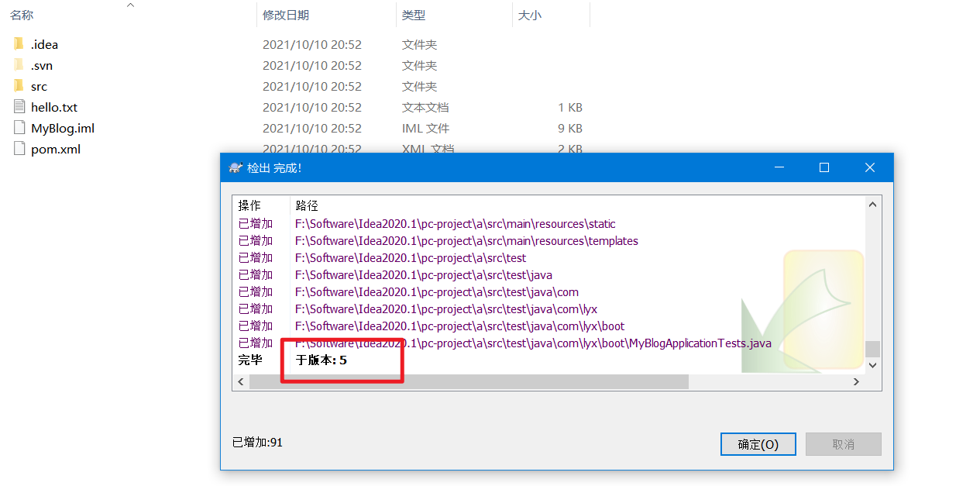Click the 1 KB size of hello.txt
This screenshot has width=980, height=486.
pyautogui.click(x=570, y=107)
